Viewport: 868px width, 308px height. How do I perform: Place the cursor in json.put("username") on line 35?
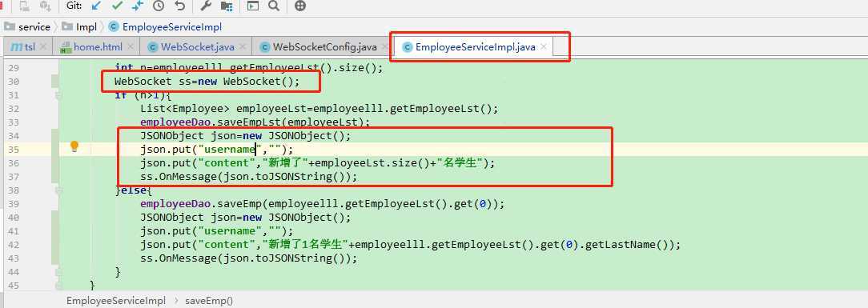(x=216, y=150)
